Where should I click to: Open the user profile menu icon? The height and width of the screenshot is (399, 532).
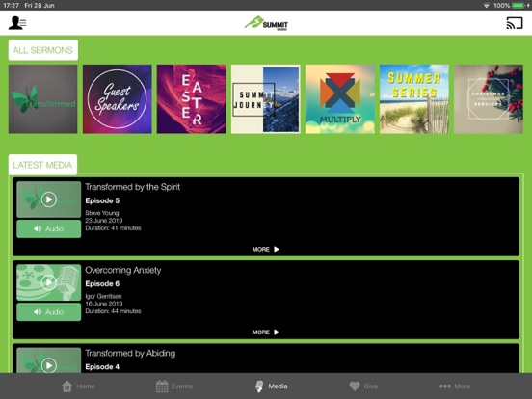pyautogui.click(x=17, y=23)
